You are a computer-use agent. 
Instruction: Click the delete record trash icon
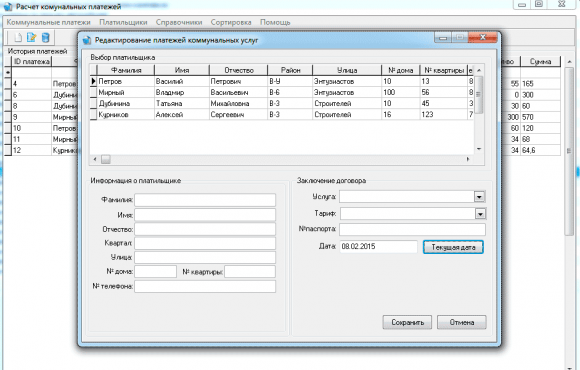click(45, 37)
